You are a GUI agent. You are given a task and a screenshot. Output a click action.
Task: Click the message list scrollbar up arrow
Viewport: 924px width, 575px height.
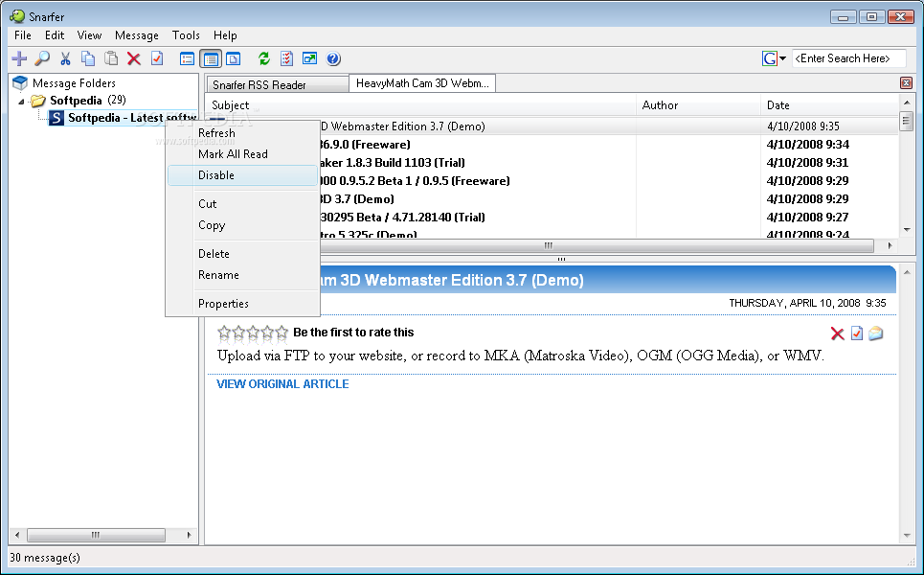pos(907,103)
